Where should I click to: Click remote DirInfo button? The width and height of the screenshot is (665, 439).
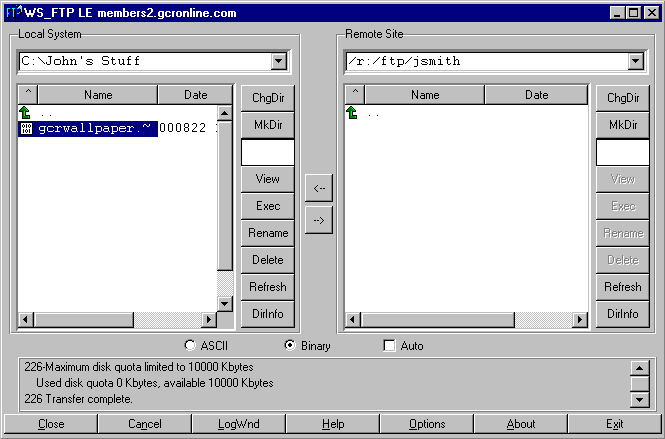click(623, 314)
